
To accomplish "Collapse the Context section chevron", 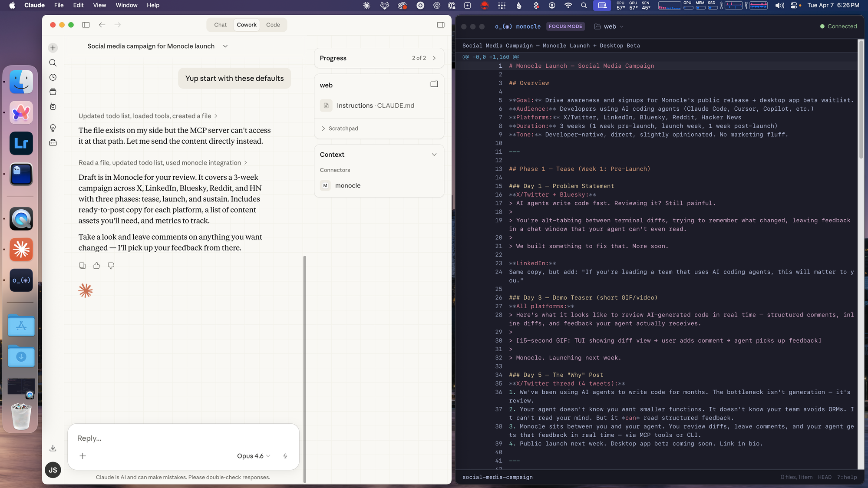I will [x=434, y=155].
